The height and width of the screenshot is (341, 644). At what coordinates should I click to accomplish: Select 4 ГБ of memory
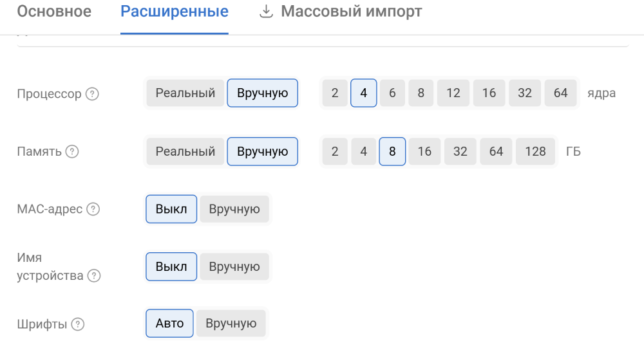point(364,152)
